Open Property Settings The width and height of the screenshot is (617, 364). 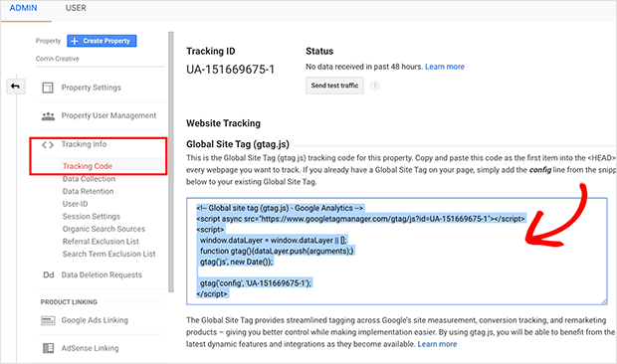pyautogui.click(x=91, y=88)
